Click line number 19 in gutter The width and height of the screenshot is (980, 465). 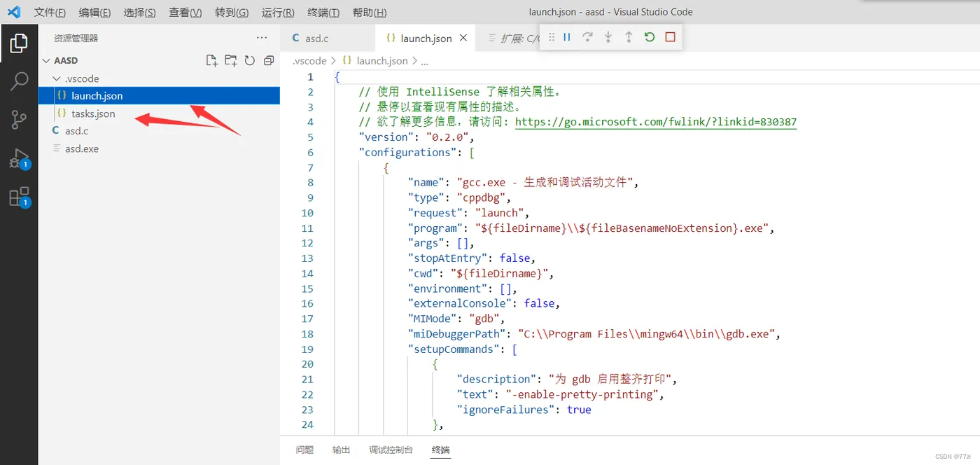click(x=307, y=349)
